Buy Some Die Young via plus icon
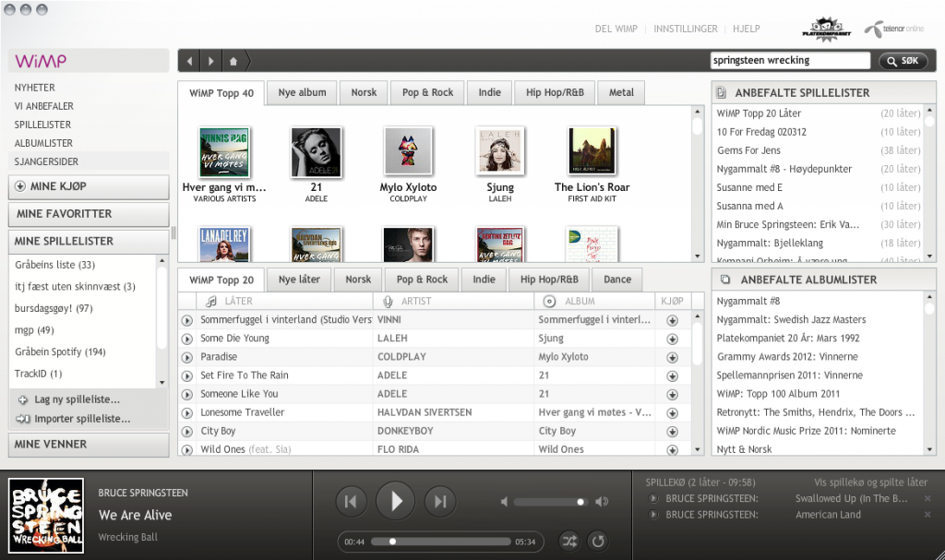 coord(673,340)
